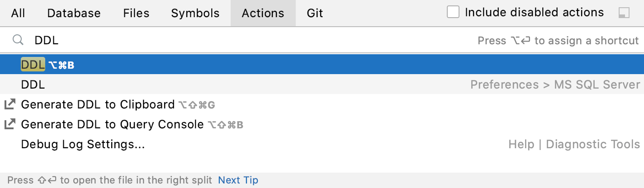Open Debug Log Settings... result
This screenshot has height=188, width=644.
[x=83, y=144]
